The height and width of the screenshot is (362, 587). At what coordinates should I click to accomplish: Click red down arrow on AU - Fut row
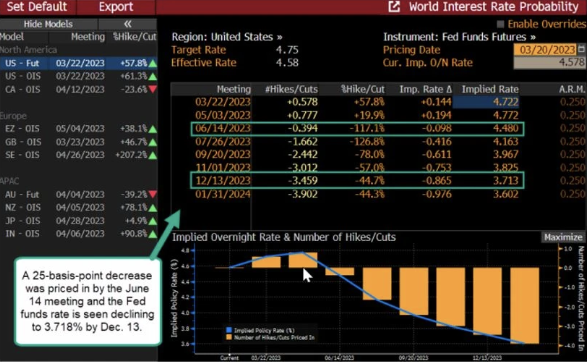153,195
